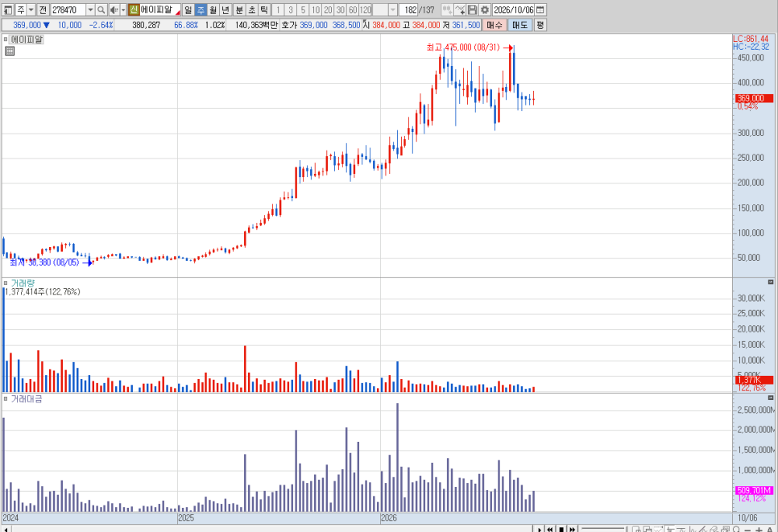Select the 주 weekly period
The image size is (778, 532).
(201, 10)
